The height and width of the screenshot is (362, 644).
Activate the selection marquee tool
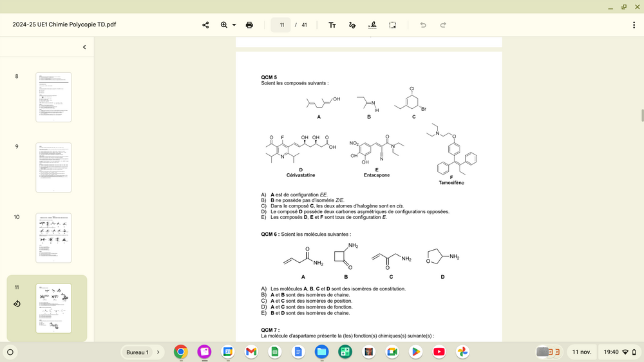tap(392, 25)
